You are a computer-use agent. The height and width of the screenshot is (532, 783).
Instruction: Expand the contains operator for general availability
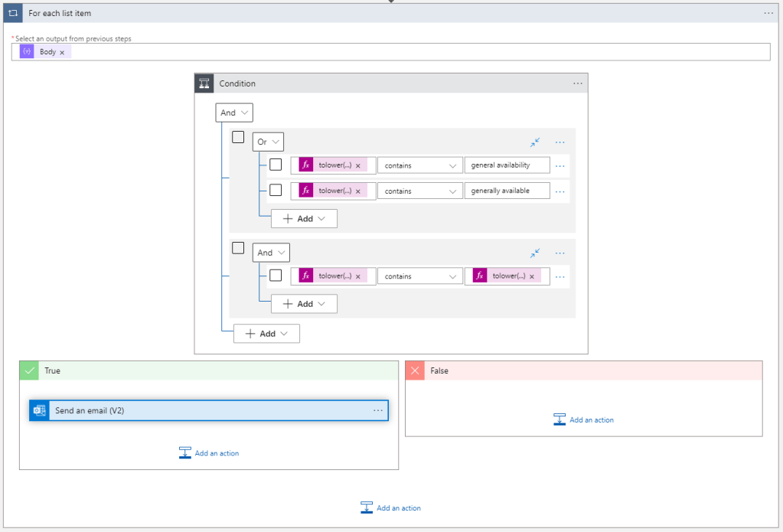click(x=419, y=165)
